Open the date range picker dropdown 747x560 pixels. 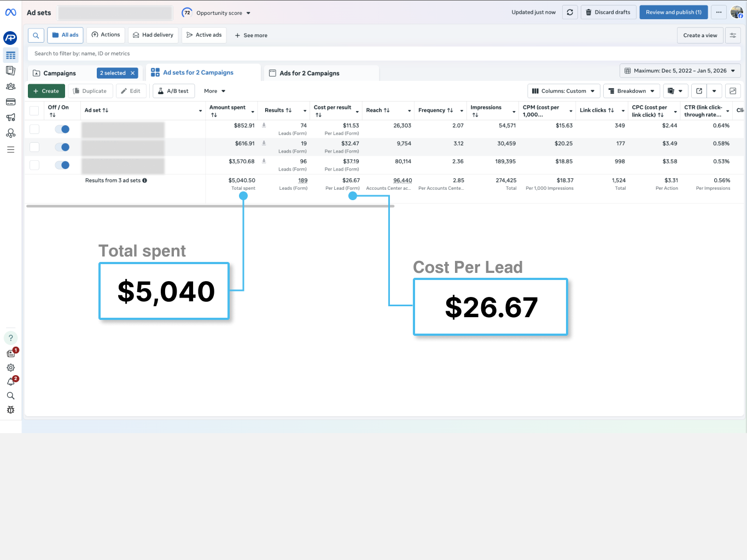tap(680, 71)
